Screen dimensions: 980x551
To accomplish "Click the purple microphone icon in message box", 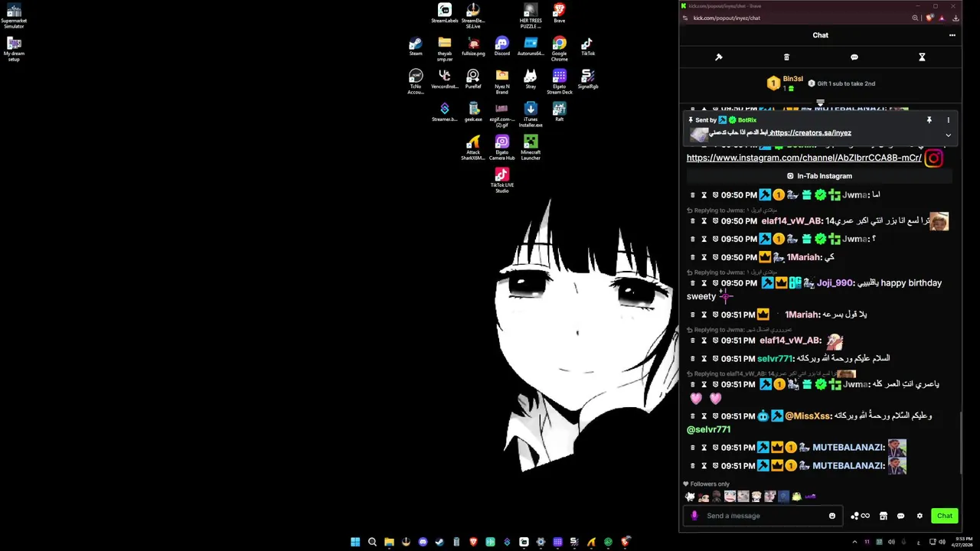I will click(x=694, y=516).
